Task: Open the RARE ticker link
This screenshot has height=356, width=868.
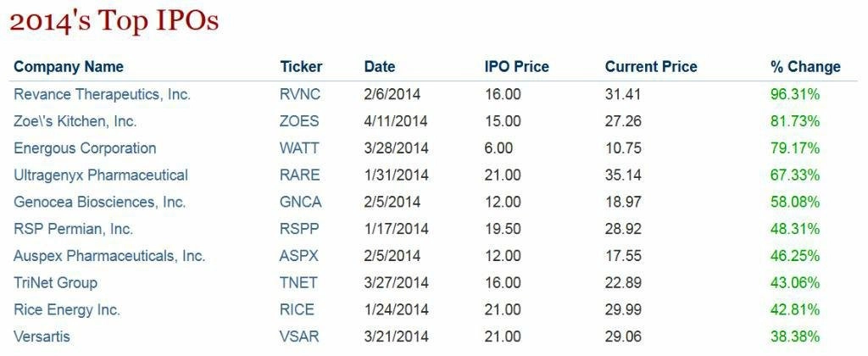Action: point(300,175)
